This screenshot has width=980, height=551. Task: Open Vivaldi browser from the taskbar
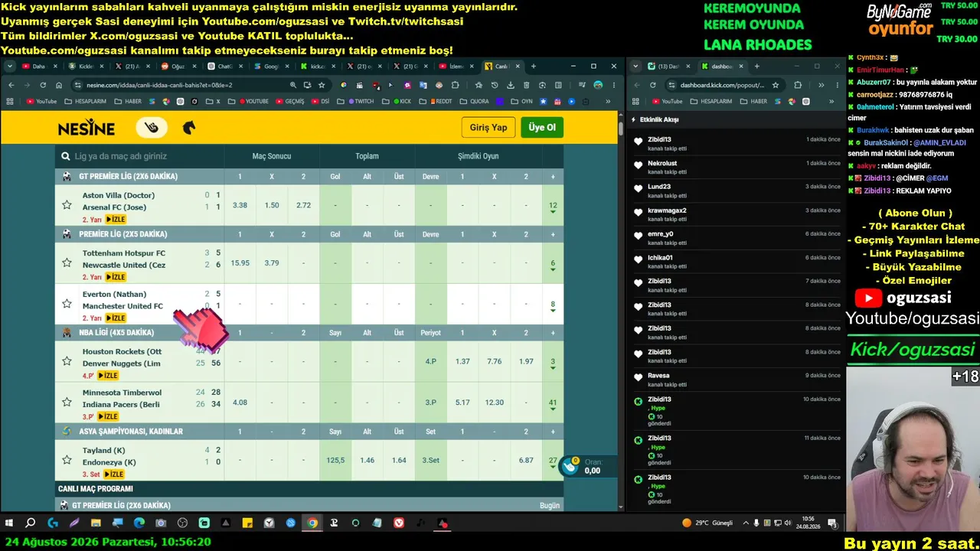coord(399,523)
